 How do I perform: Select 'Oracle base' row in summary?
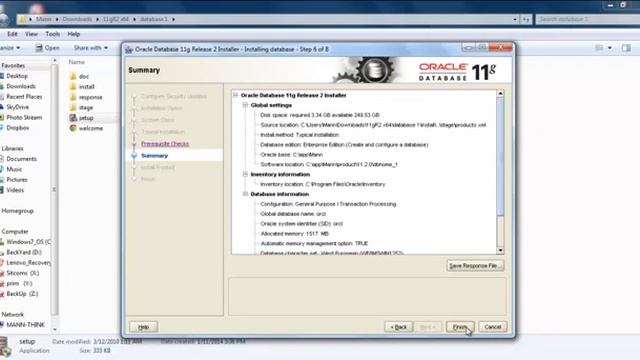coord(291,155)
